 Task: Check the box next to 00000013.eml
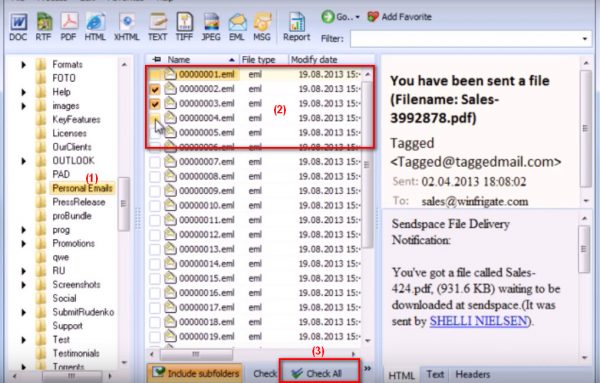(155, 249)
